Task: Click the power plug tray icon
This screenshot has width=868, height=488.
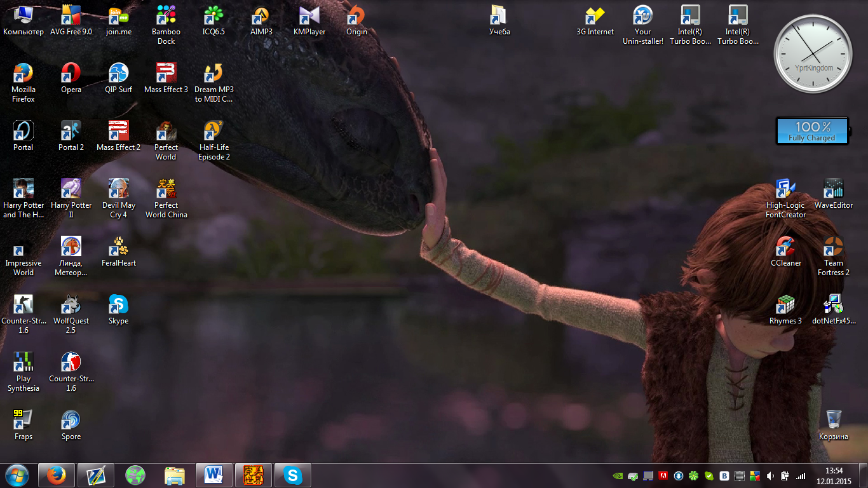Action: click(x=785, y=475)
